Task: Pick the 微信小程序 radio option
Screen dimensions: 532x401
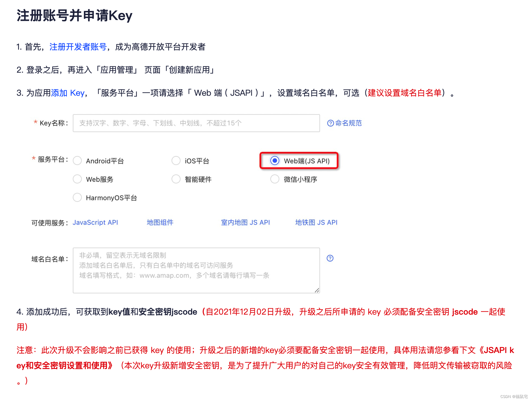Action: (x=275, y=179)
